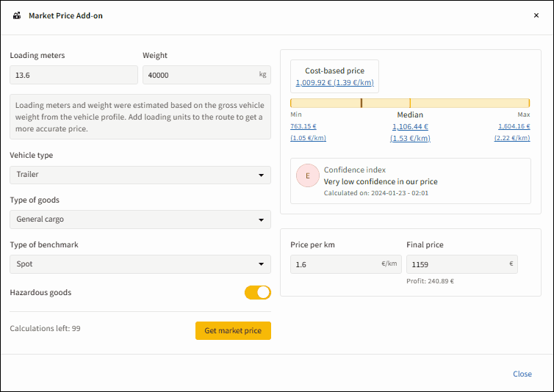554x392 pixels.
Task: Expand the Type of goods dropdown
Action: 140,219
